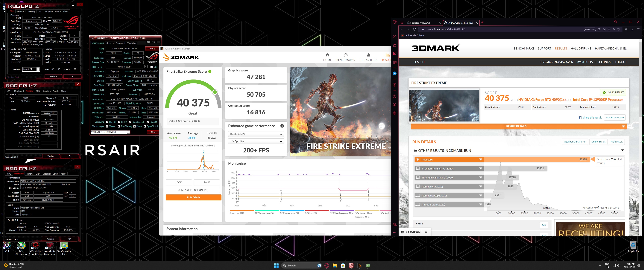The image size is (644, 270).
Task: Open STRESS TESTS in 3DMark app
Action: (x=368, y=57)
